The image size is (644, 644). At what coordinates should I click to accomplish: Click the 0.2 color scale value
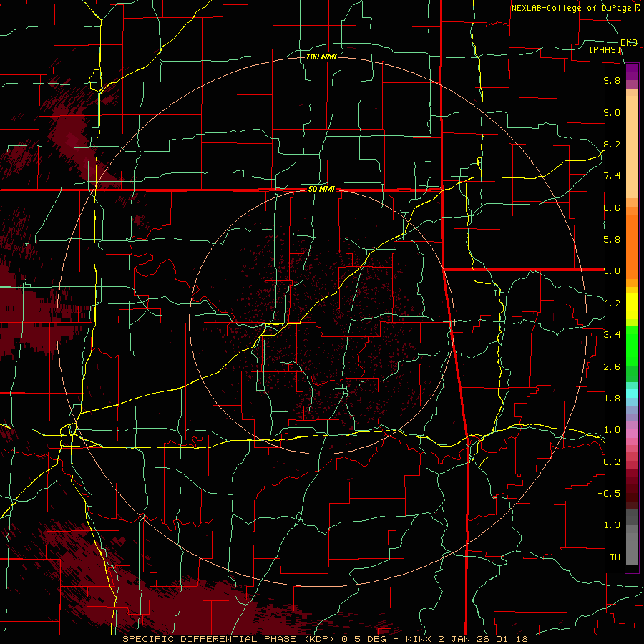[612, 462]
